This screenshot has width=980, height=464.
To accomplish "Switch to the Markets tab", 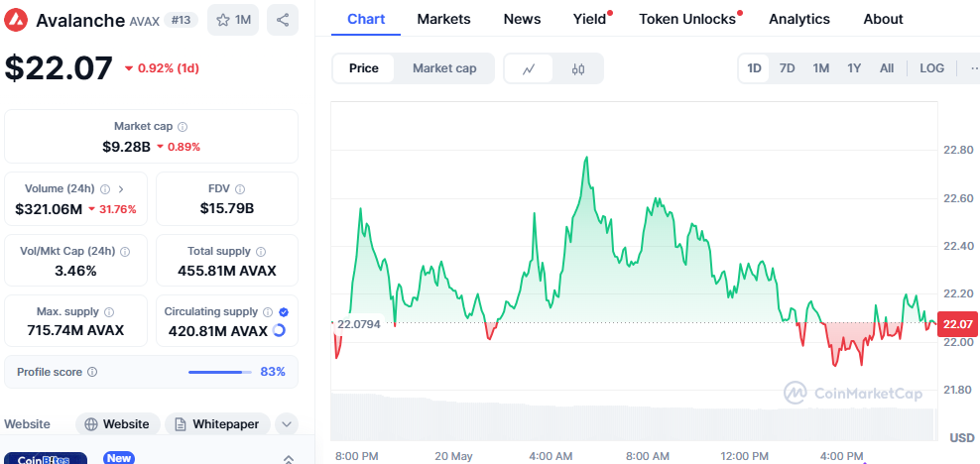I will 443,20.
